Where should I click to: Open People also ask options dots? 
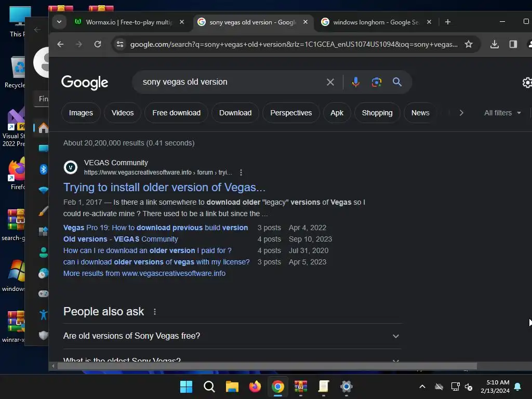pos(155,312)
